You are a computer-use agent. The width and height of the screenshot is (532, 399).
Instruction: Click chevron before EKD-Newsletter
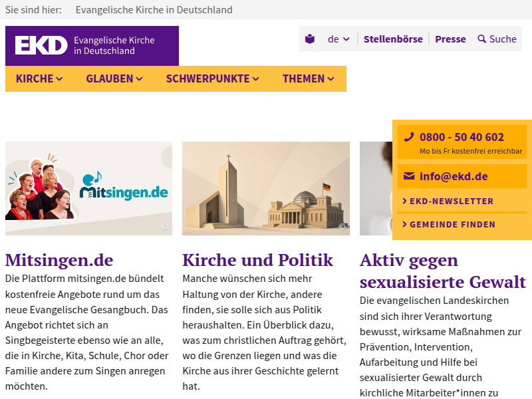click(404, 201)
